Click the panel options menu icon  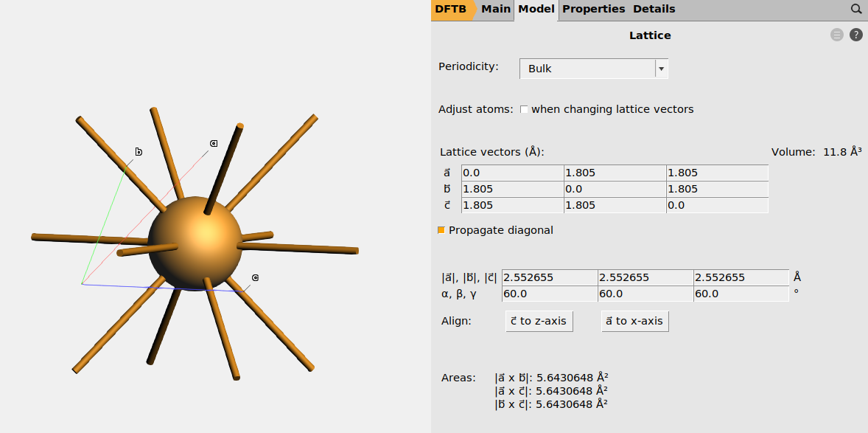(836, 35)
